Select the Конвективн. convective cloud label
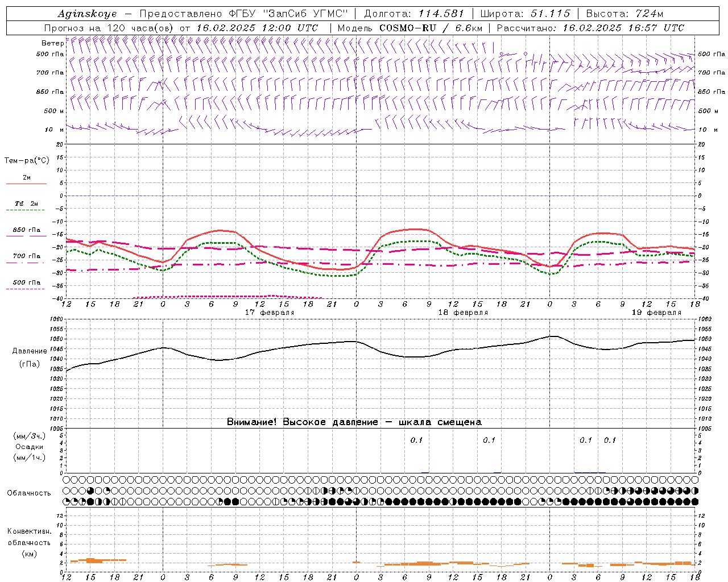 point(29,531)
